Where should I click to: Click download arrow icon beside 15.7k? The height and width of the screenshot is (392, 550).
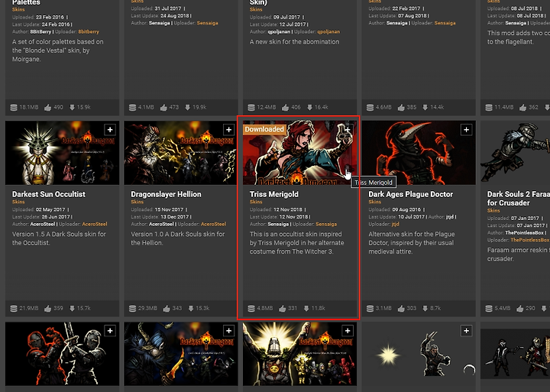coord(72,309)
